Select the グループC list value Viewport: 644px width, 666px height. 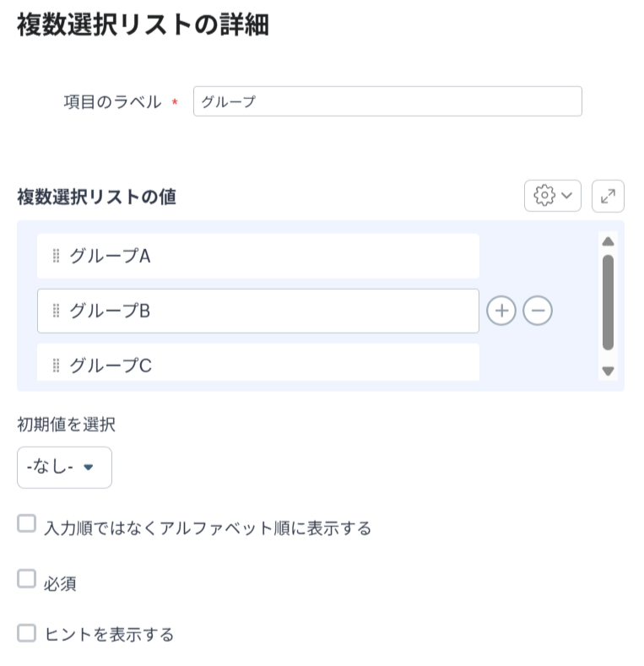[x=270, y=364]
